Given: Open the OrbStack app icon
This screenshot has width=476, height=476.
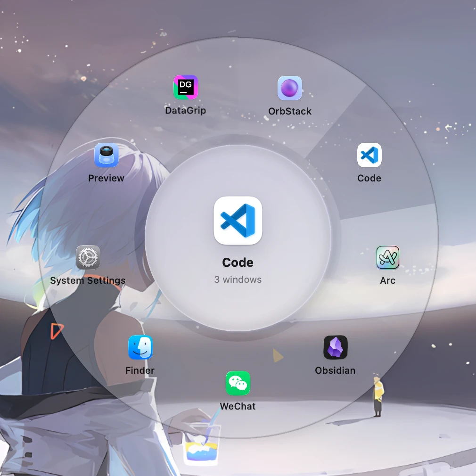Looking at the screenshot, I should [x=290, y=88].
